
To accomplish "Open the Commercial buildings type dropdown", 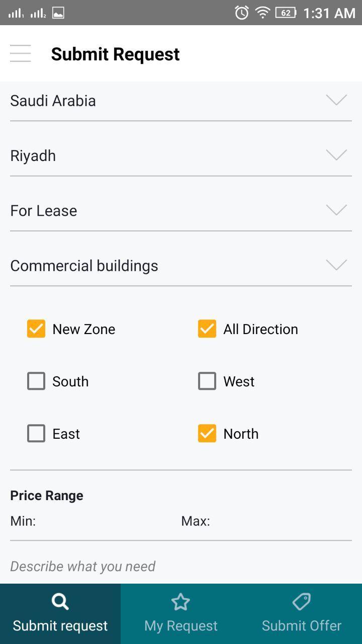I will [x=181, y=266].
